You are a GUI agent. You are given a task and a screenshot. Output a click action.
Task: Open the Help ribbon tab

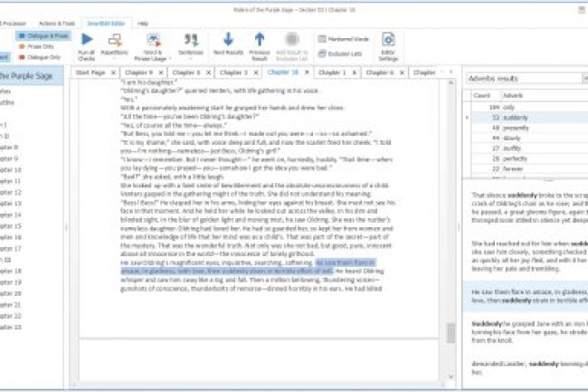(143, 21)
